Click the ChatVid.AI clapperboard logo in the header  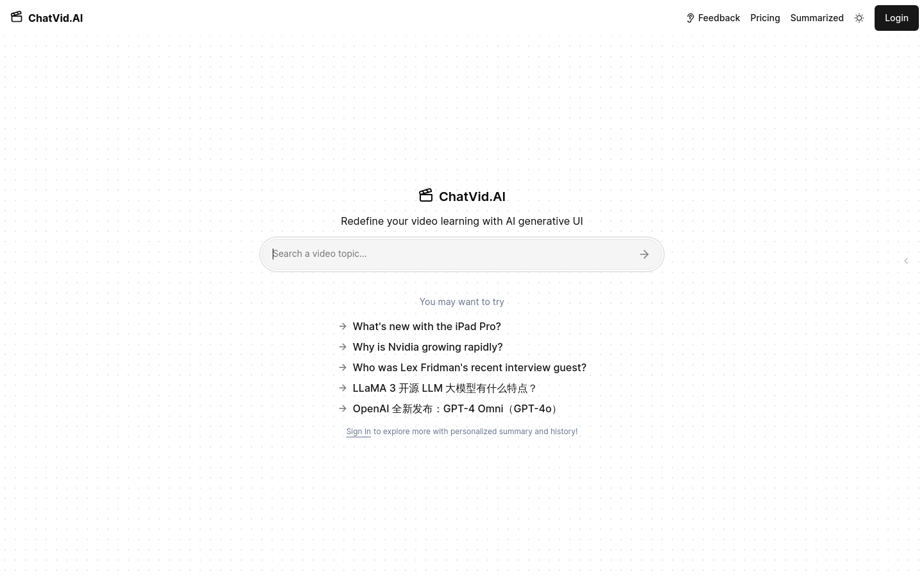[x=17, y=17]
